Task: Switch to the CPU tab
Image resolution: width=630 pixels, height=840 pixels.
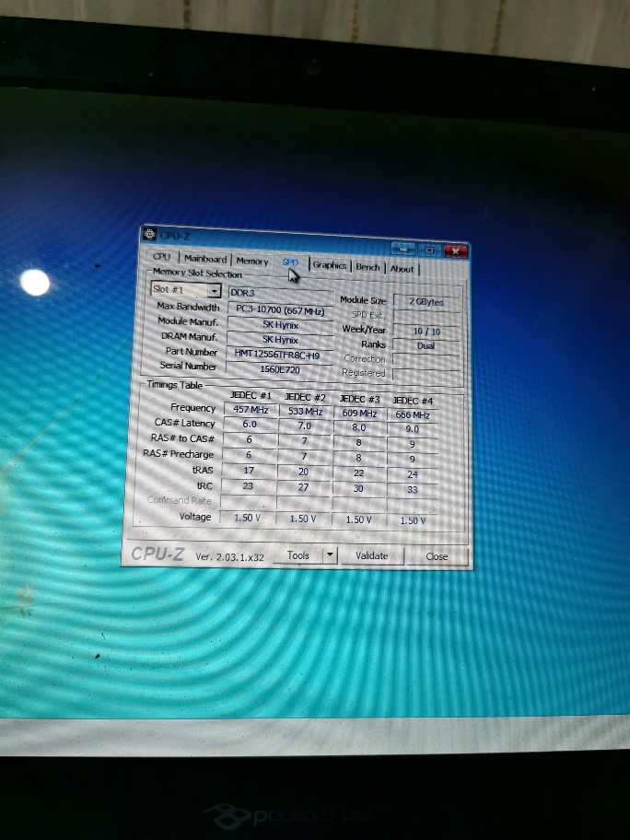Action: coord(162,258)
